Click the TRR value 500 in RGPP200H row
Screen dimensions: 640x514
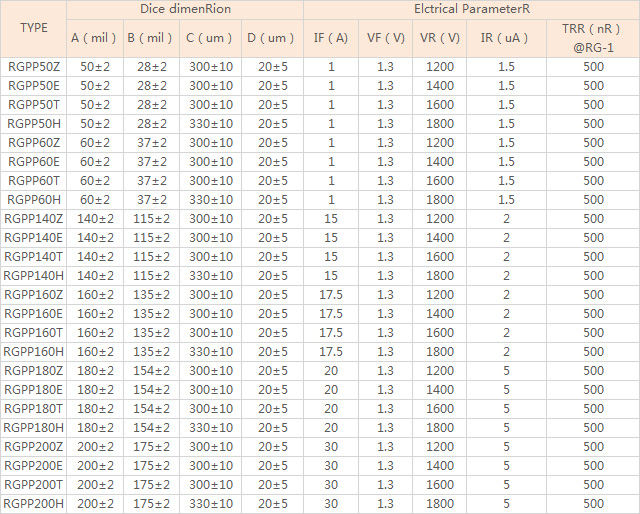pyautogui.click(x=593, y=503)
